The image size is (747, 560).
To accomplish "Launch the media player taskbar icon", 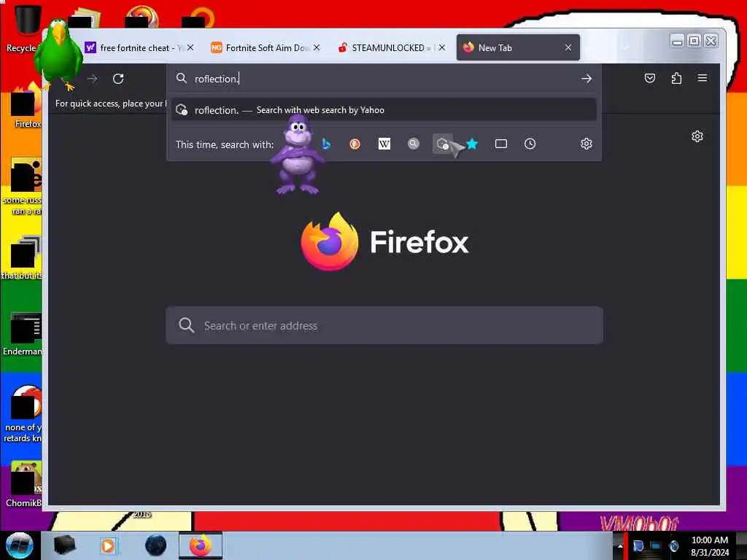I will click(108, 545).
